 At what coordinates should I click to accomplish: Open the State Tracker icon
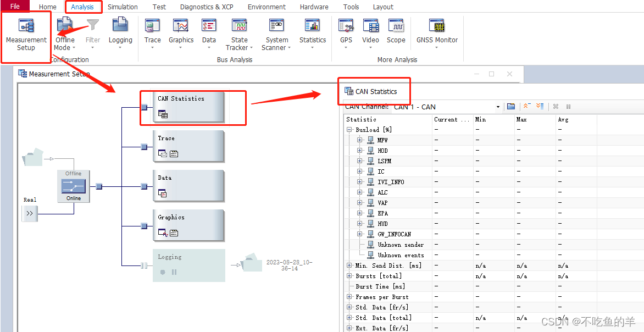click(239, 25)
